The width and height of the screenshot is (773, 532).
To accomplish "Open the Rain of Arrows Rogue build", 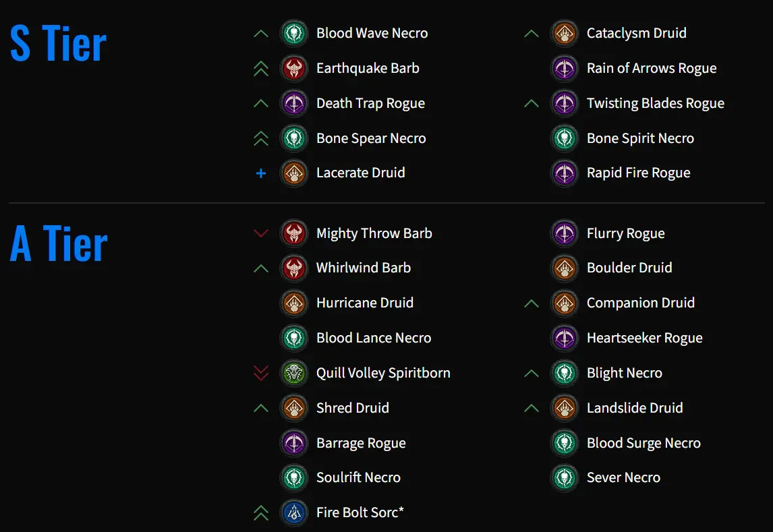I will pyautogui.click(x=651, y=68).
